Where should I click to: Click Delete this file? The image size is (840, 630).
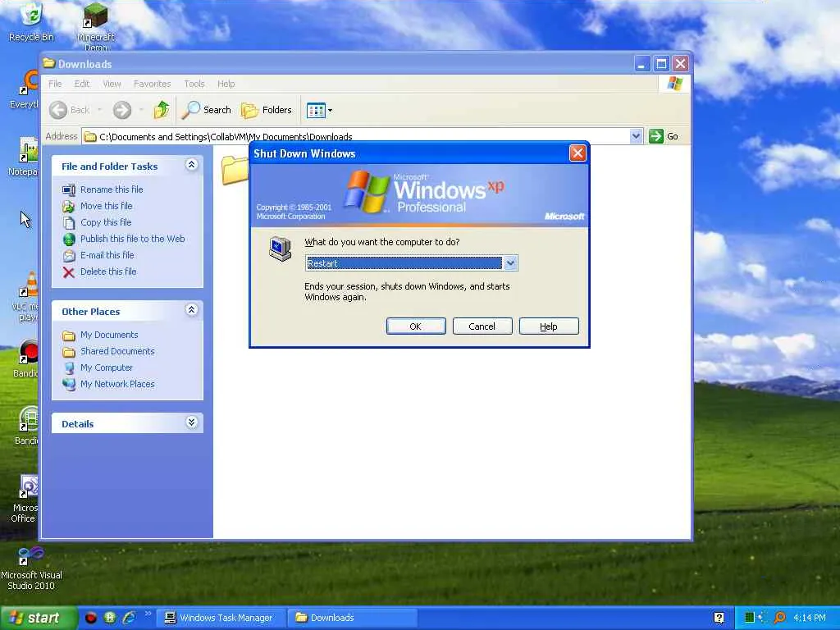(x=108, y=272)
